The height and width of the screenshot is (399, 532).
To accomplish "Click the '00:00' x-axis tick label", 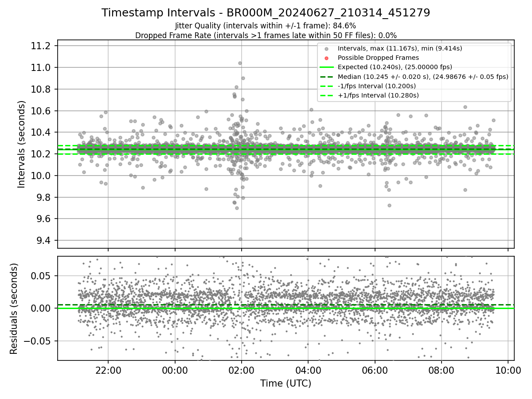I will (x=175, y=370).
